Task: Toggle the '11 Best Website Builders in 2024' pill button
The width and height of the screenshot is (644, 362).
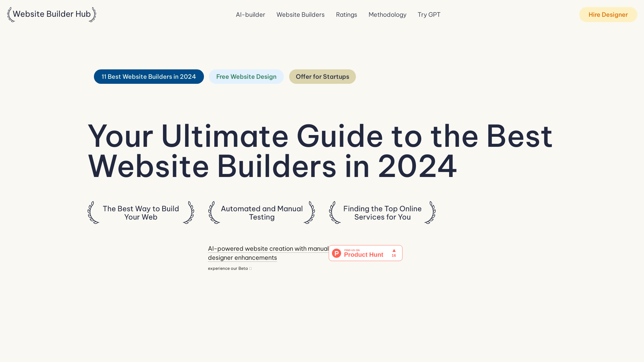Action: [149, 76]
